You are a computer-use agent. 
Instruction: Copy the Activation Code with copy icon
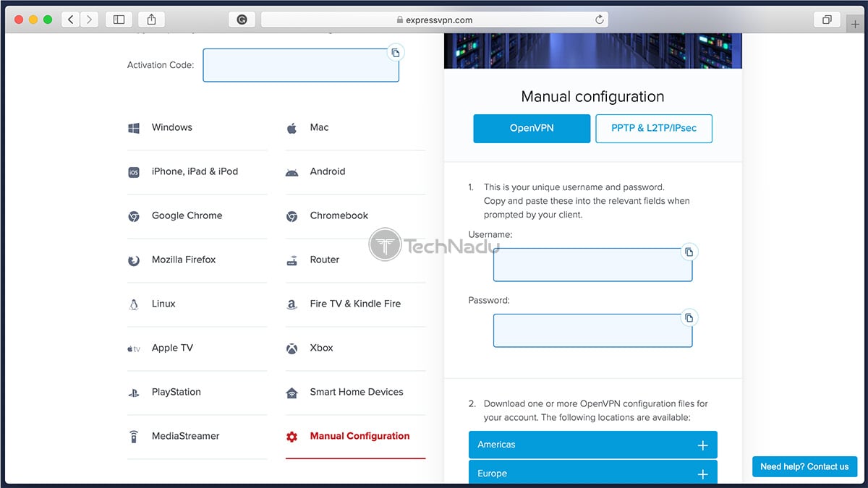pos(396,53)
